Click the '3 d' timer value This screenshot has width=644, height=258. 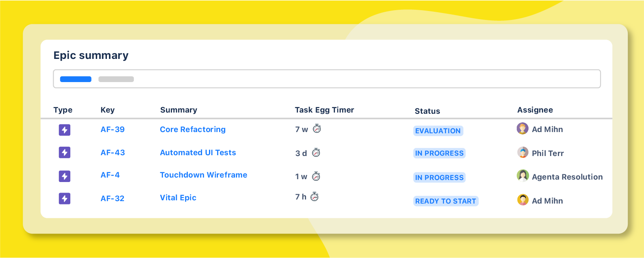coord(301,153)
